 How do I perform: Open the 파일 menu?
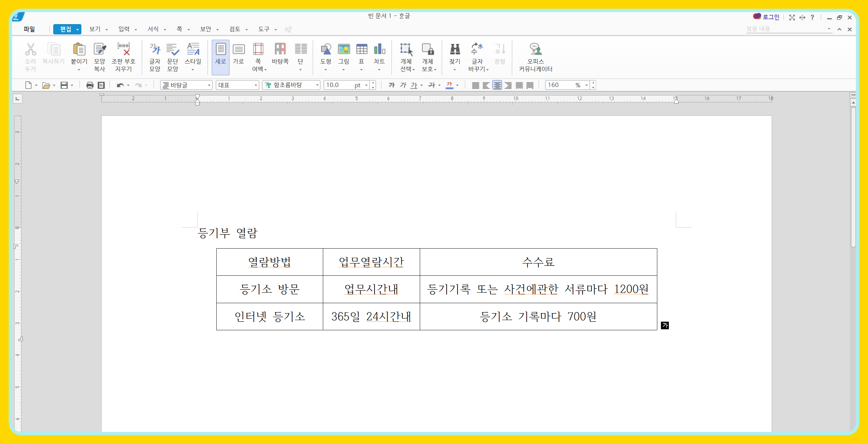coord(29,29)
